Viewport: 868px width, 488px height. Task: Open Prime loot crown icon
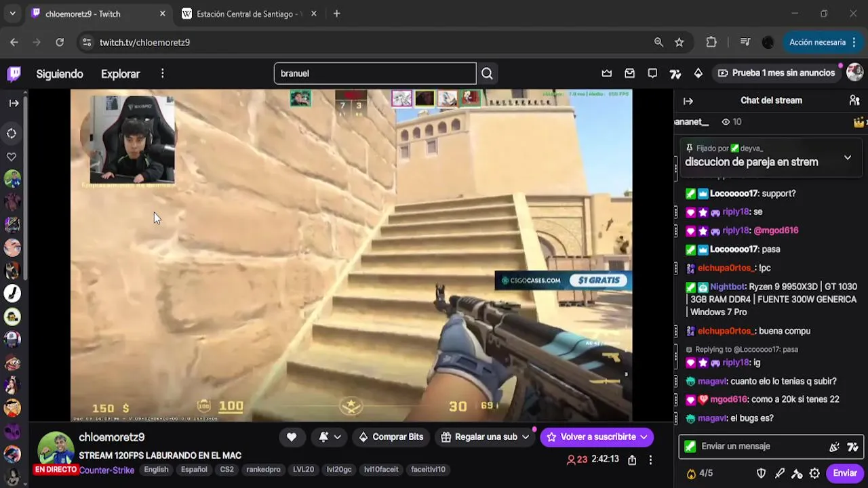point(607,73)
